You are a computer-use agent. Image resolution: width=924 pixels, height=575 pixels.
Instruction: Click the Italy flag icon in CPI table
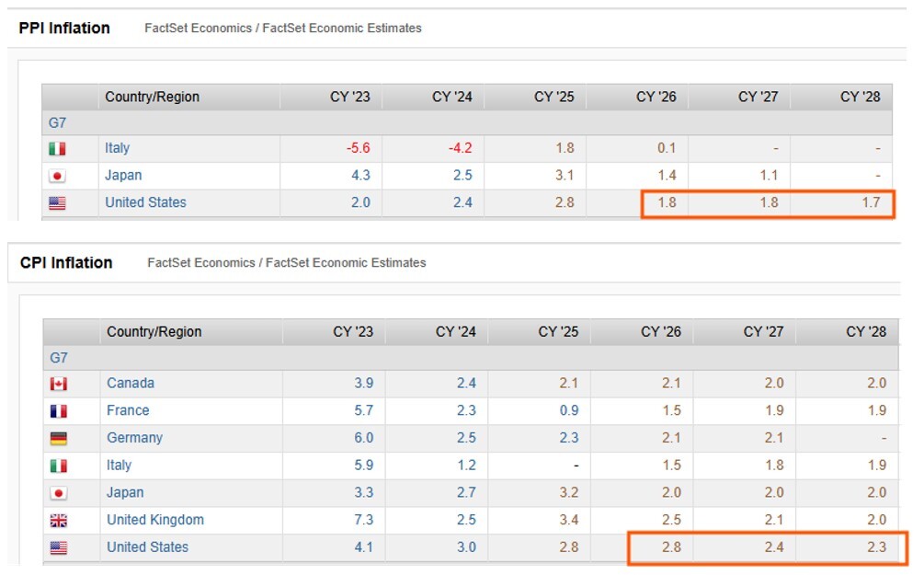pyautogui.click(x=58, y=466)
